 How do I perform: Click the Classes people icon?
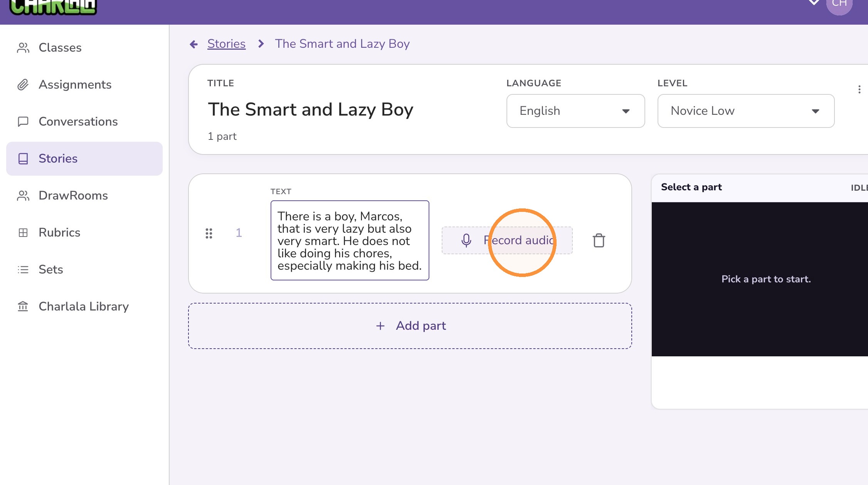point(23,48)
